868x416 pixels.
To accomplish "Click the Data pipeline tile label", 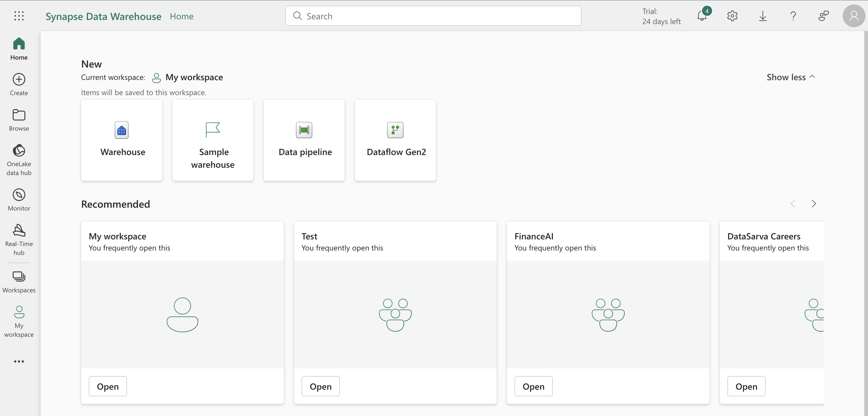I will pos(305,152).
